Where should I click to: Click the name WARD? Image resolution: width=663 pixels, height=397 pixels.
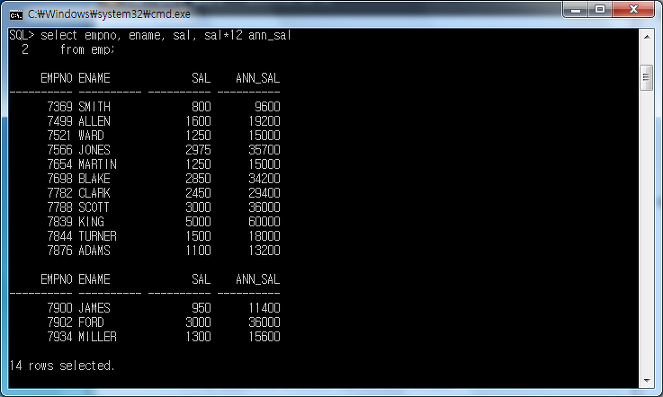point(91,135)
